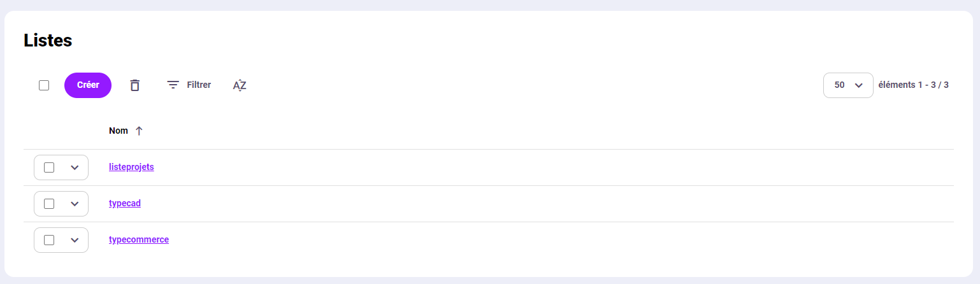
Task: Click the ascending sort arrow beside Nom
Action: click(140, 131)
